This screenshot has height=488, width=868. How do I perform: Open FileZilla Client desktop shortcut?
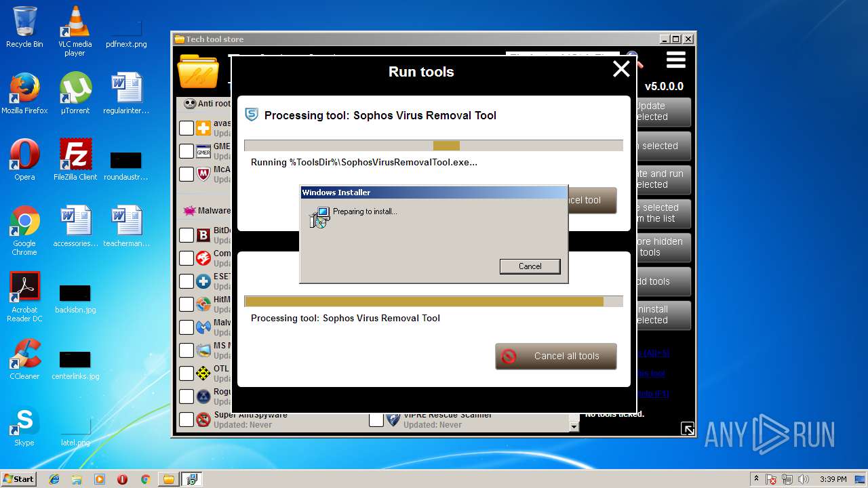coord(75,160)
